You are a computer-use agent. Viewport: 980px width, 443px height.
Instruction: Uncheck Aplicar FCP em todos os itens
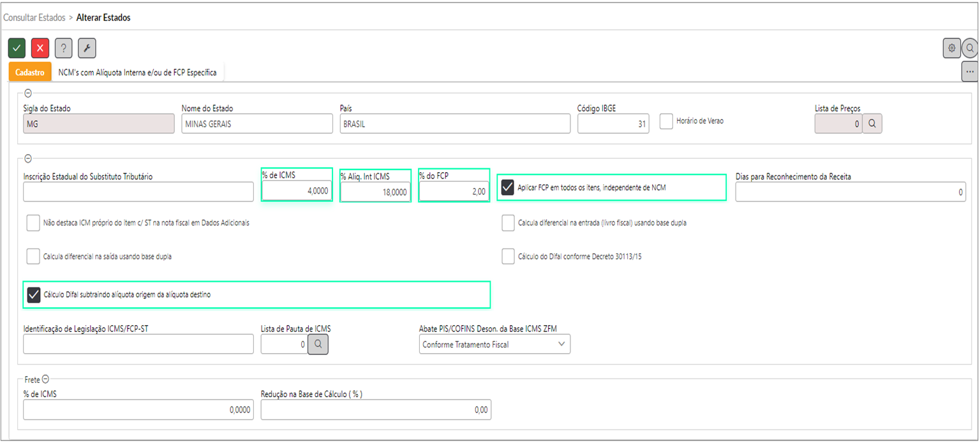508,187
